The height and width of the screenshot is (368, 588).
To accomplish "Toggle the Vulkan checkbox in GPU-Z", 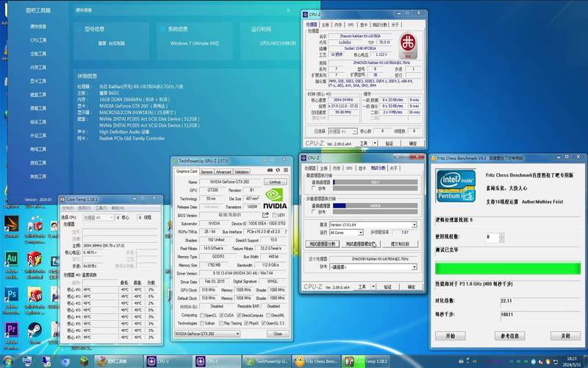I will tap(203, 323).
